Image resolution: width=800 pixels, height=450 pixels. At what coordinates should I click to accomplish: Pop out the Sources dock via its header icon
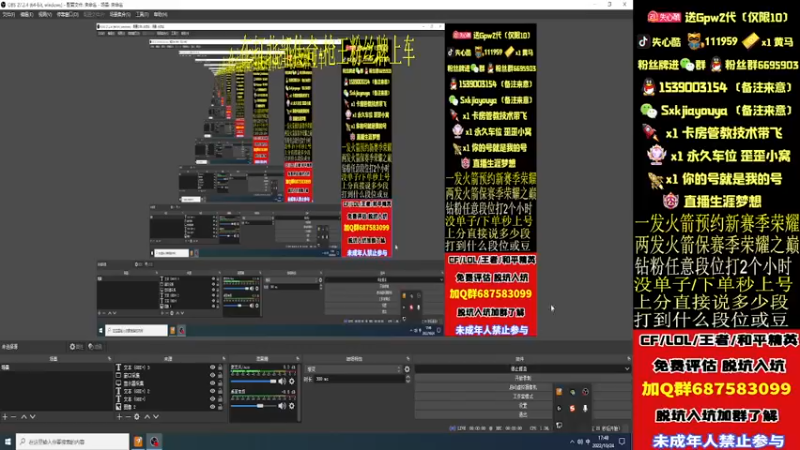tap(223, 359)
